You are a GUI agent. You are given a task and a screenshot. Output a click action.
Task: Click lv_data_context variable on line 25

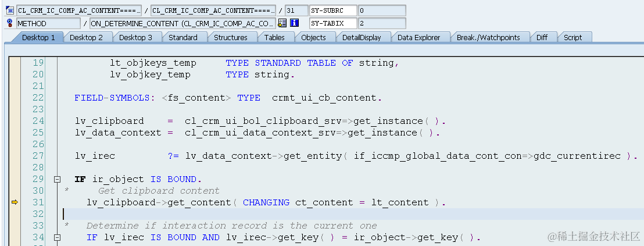click(118, 133)
